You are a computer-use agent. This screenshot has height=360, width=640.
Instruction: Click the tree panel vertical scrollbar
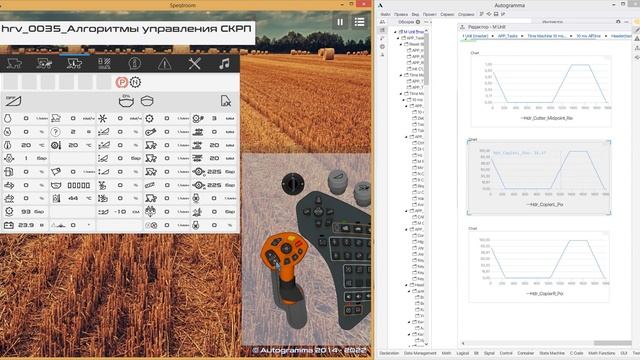[426, 59]
